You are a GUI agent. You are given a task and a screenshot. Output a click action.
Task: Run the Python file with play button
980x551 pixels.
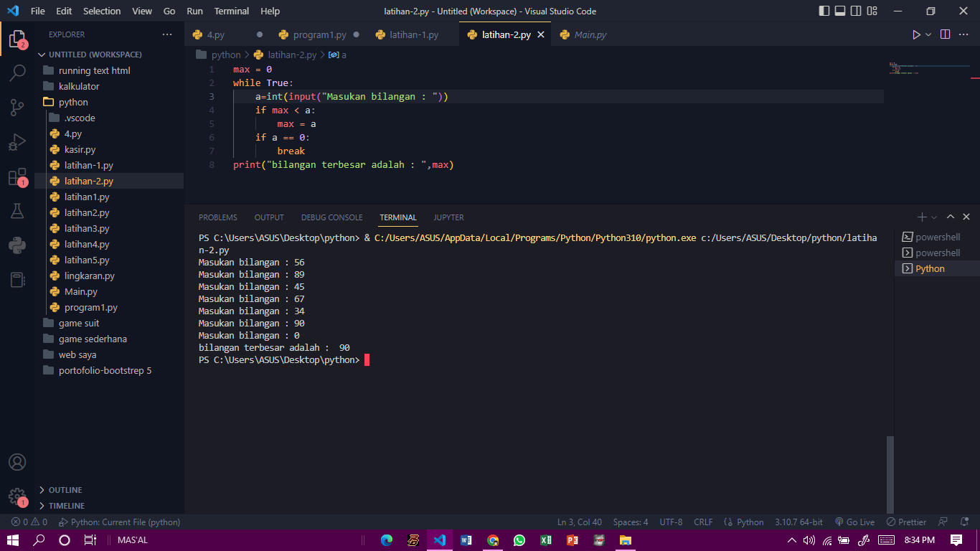916,34
